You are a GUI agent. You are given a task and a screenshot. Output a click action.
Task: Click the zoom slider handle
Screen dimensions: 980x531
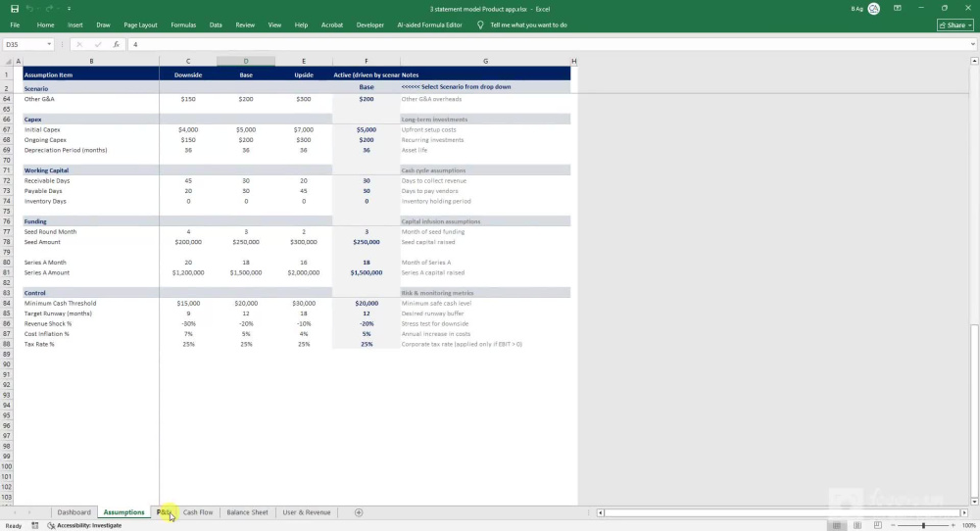[x=923, y=525]
